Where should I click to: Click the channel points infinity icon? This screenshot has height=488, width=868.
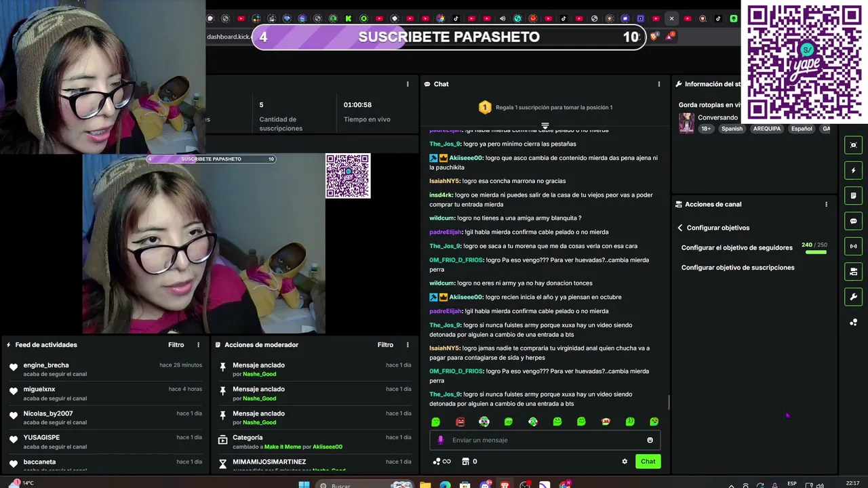(x=441, y=462)
